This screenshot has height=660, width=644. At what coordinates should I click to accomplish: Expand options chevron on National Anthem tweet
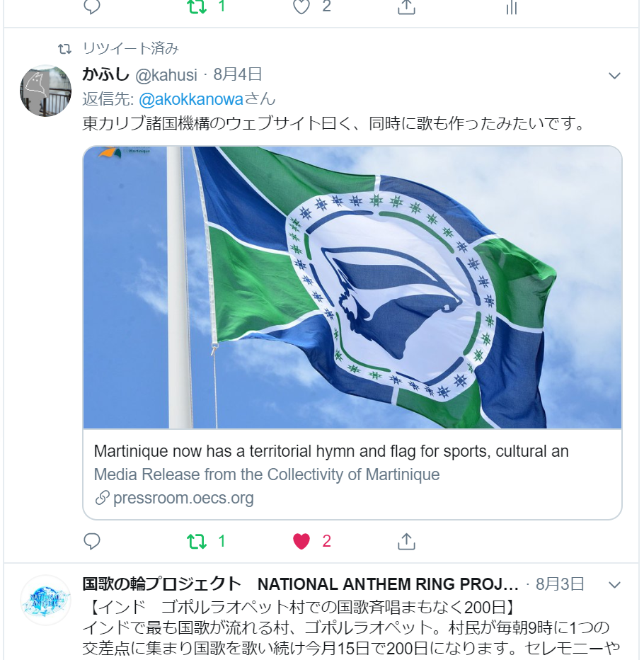pos(614,585)
